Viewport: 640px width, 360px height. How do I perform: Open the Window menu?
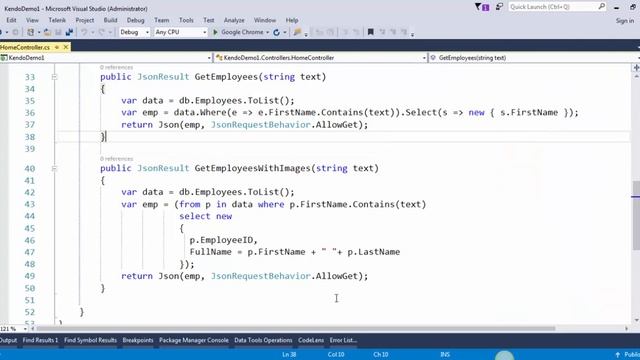pos(265,20)
